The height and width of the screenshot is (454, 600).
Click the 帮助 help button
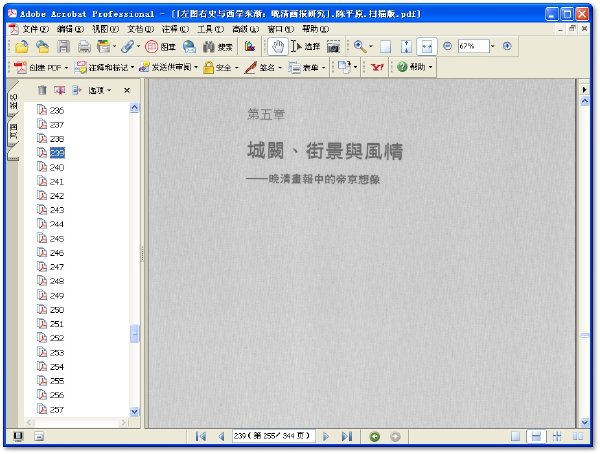pos(414,67)
